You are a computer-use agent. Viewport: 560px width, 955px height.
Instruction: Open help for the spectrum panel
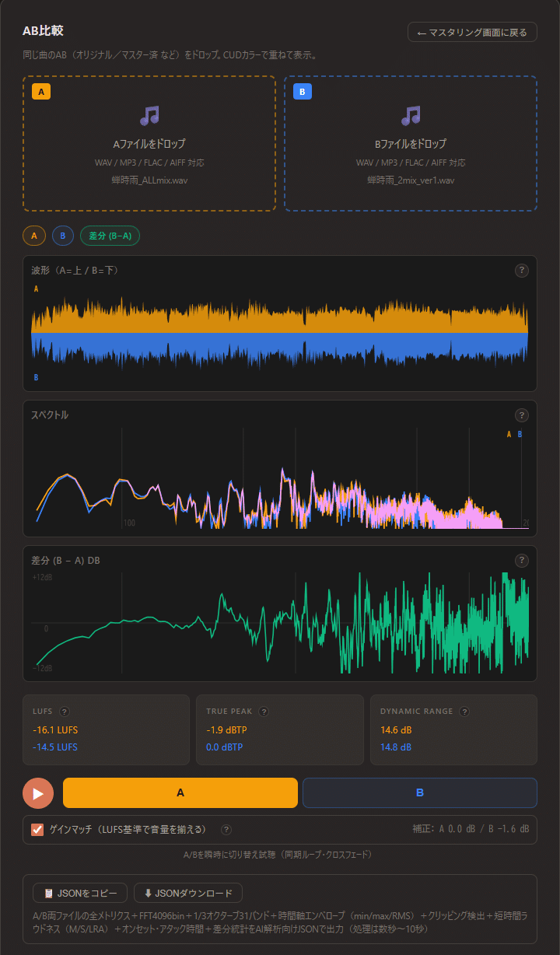522,415
